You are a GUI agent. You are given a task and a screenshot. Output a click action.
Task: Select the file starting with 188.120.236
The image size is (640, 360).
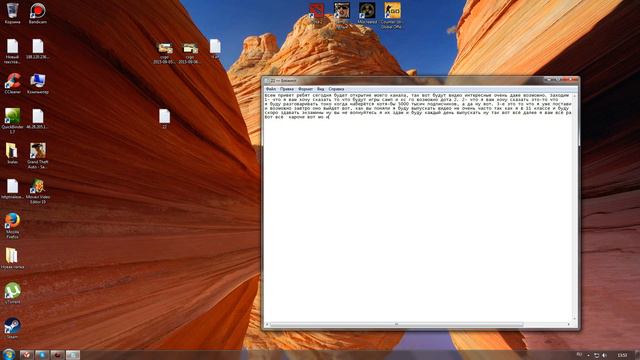click(x=38, y=49)
